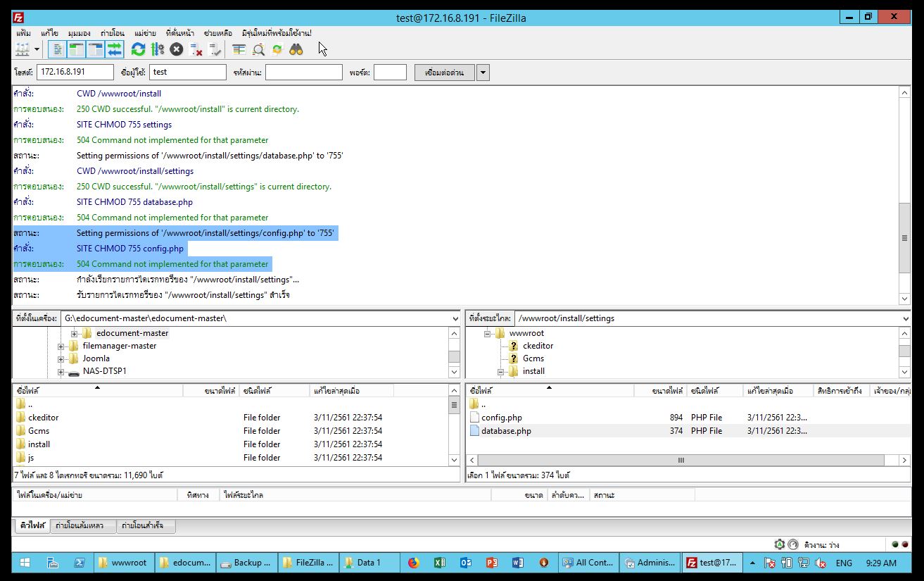Select ckeditor folder in remote tree
This screenshot has width=924, height=581.
pos(538,346)
